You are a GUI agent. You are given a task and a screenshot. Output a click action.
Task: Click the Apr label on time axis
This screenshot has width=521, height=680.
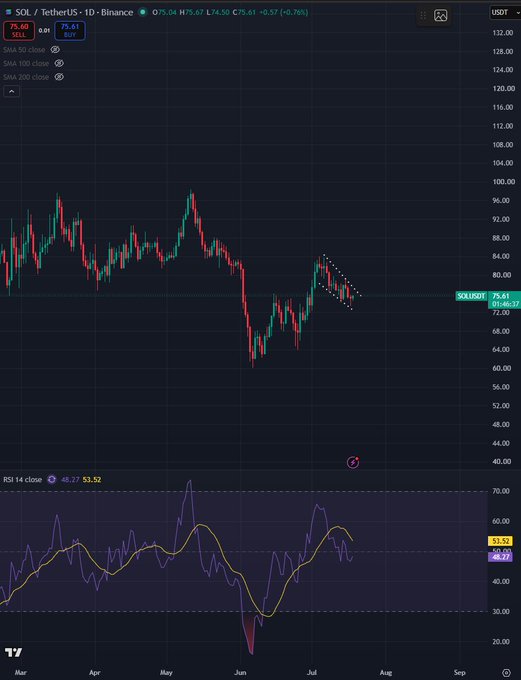tap(95, 673)
